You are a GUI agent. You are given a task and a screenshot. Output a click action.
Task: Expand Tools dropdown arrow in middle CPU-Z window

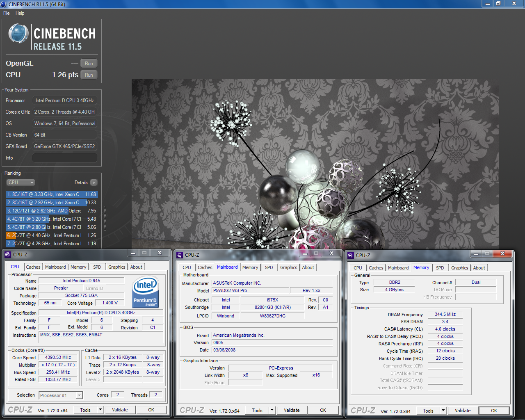(272, 410)
